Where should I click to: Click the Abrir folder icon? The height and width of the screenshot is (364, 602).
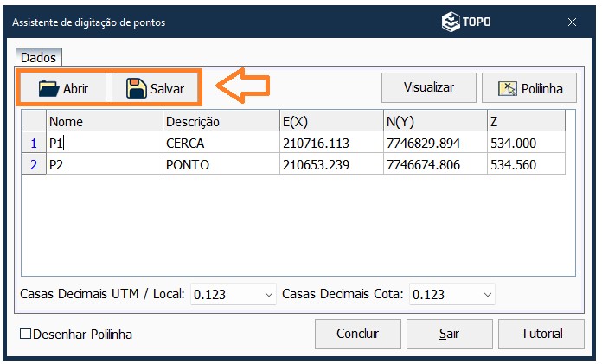tap(48, 88)
